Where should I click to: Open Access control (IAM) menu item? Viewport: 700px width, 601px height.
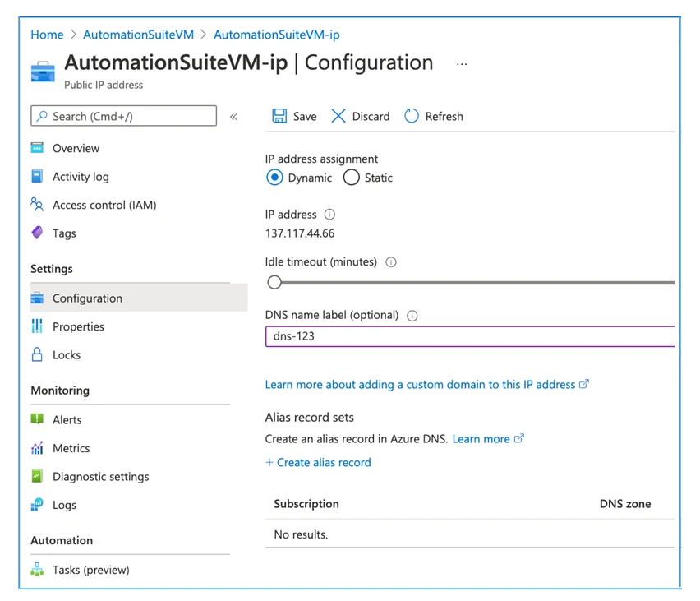104,205
